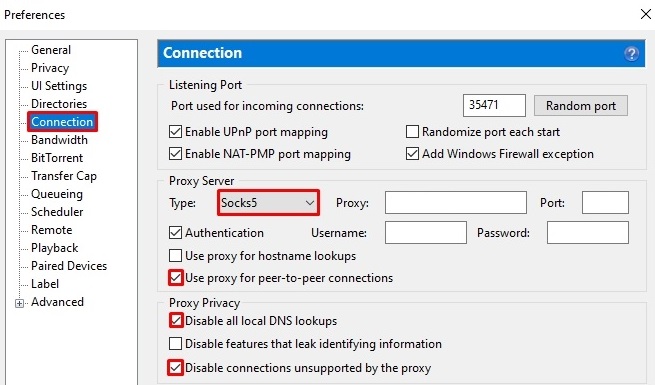Viewport: 655px width, 385px height.
Task: Click the Proxy address input field
Action: point(456,203)
